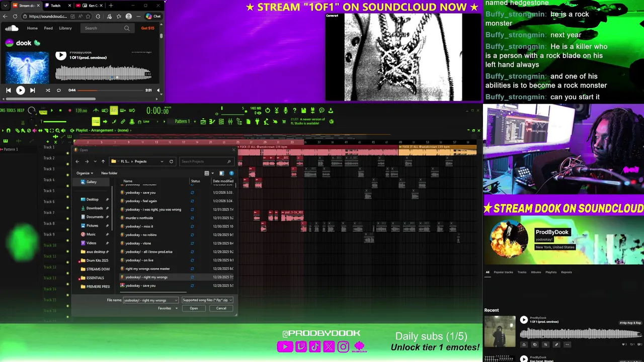Open the File name combo box dropdown
644x362 pixels.
pos(176,300)
